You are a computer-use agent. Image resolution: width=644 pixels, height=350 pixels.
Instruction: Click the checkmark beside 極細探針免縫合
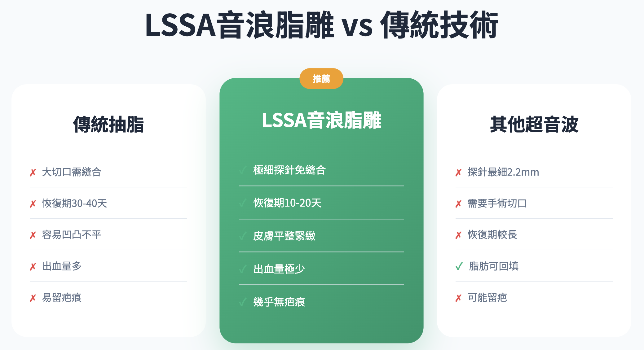(243, 170)
